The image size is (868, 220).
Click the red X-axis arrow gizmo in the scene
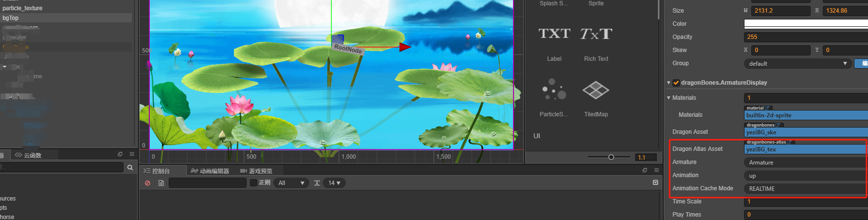point(405,47)
